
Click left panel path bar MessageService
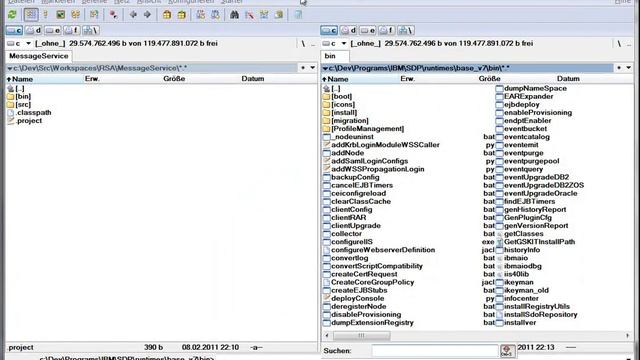pyautogui.click(x=152, y=68)
